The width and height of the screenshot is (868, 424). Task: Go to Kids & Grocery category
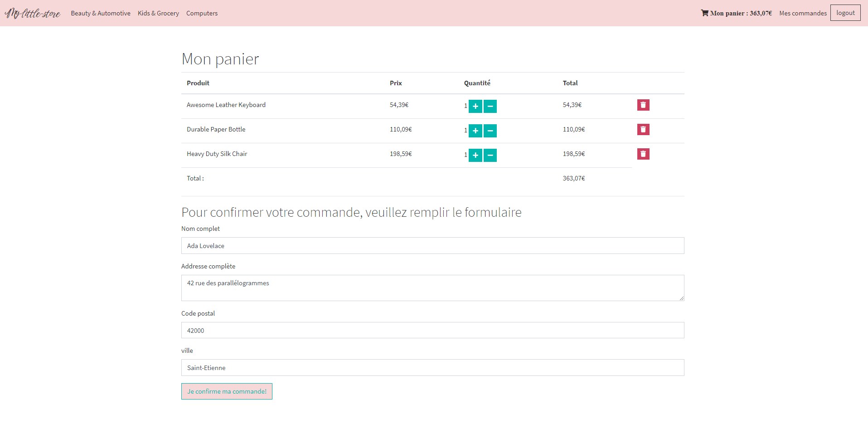point(158,13)
